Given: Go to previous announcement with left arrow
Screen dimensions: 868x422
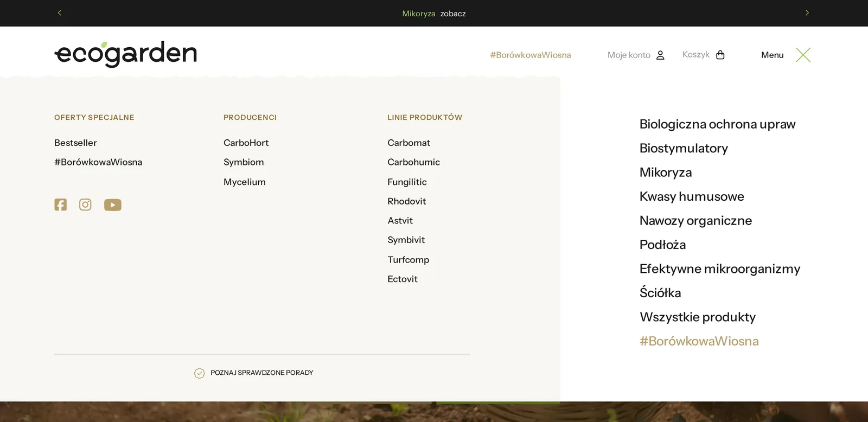Looking at the screenshot, I should click(x=60, y=13).
